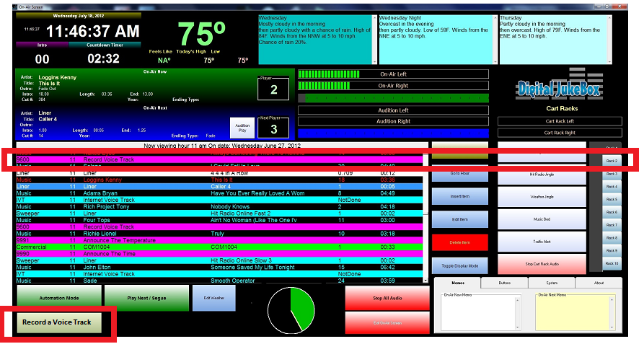Click the Insert Item button
Image resolution: width=644 pixels, height=344 pixels.
[459, 196]
